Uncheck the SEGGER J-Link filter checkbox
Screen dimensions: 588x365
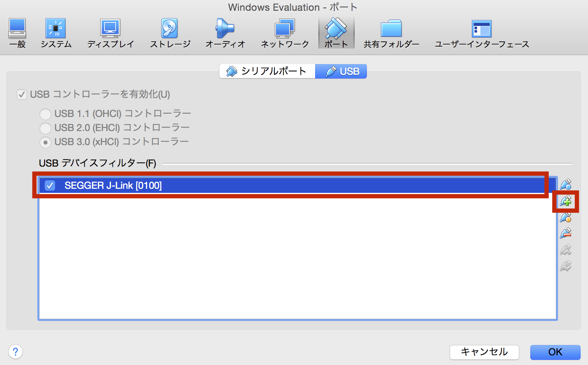(50, 185)
